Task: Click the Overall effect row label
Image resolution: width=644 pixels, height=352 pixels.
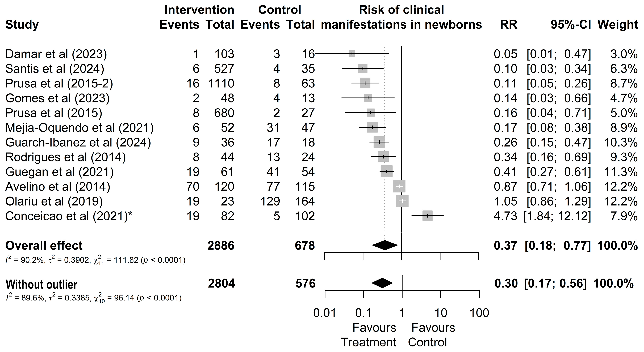Action: click(x=44, y=246)
